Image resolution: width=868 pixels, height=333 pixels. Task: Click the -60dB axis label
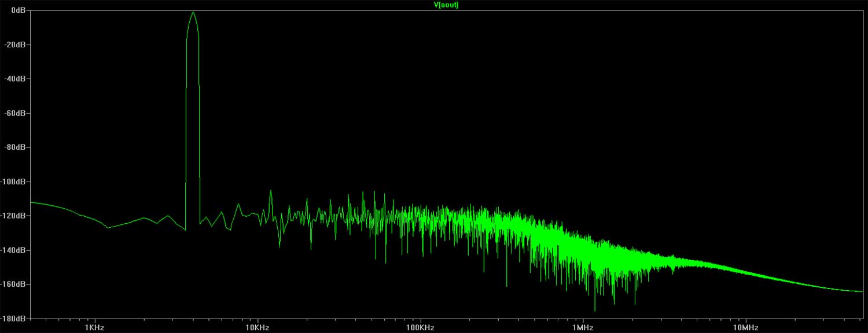(x=15, y=113)
